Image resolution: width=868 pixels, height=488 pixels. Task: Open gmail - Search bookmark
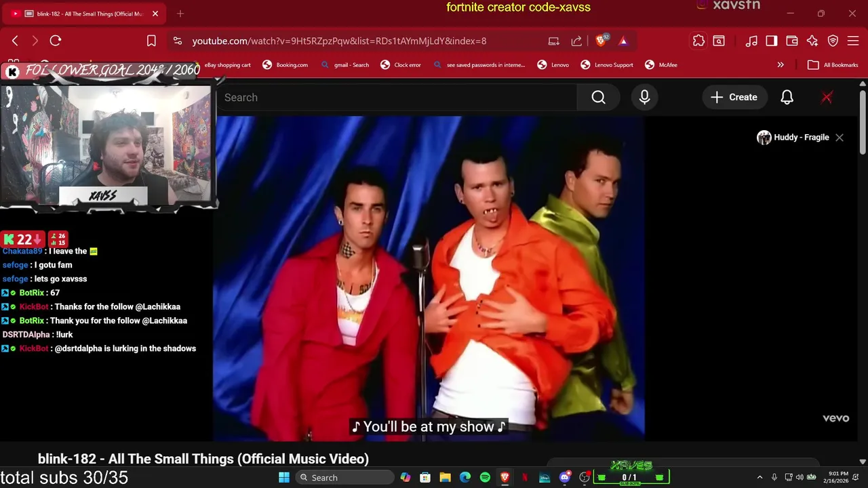point(345,65)
